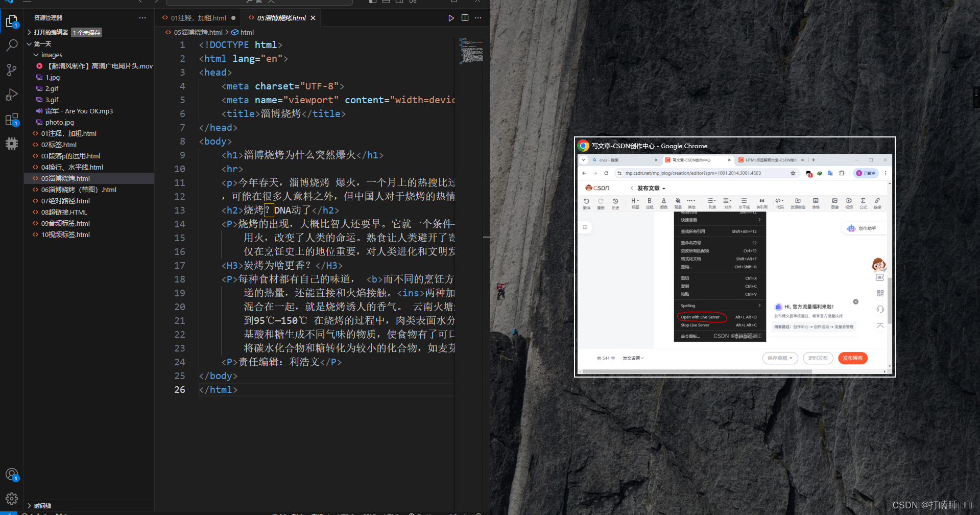Open the Search view in VS Code sidebar

(12, 45)
